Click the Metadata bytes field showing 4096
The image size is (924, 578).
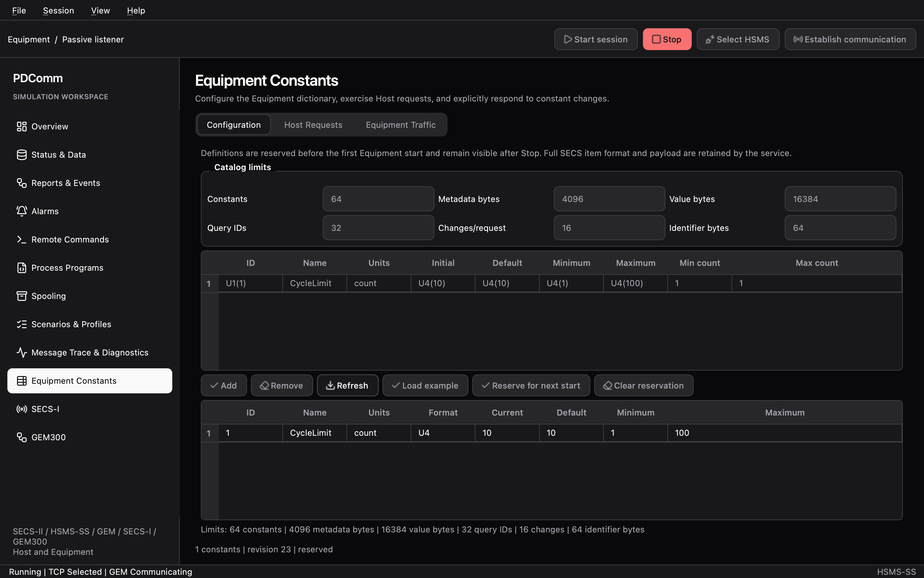click(609, 199)
